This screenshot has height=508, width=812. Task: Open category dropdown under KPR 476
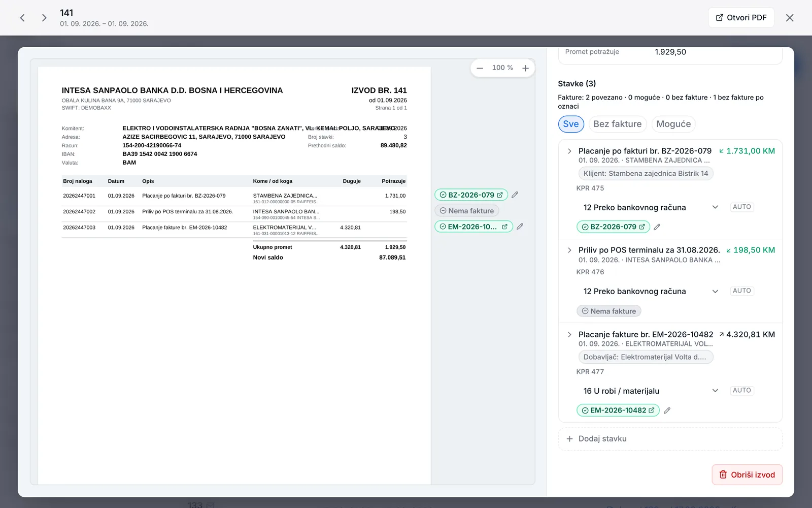point(651,291)
